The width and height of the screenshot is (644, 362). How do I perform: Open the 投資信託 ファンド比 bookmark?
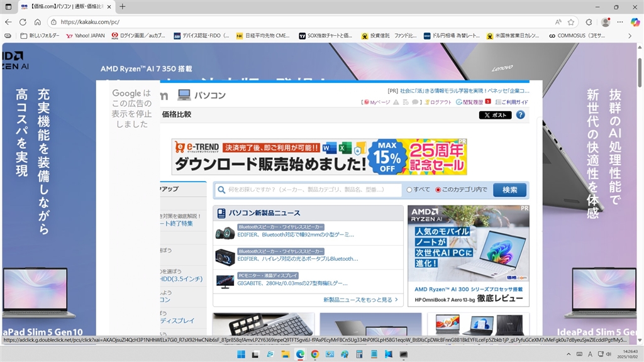(389, 36)
